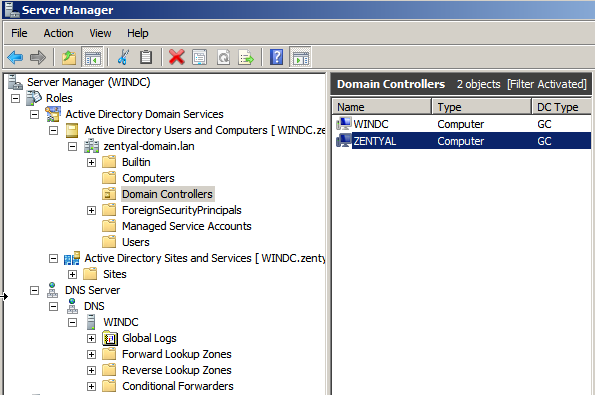Image resolution: width=595 pixels, height=395 pixels.
Task: Click the blue Help question mark icon
Action: pyautogui.click(x=277, y=58)
